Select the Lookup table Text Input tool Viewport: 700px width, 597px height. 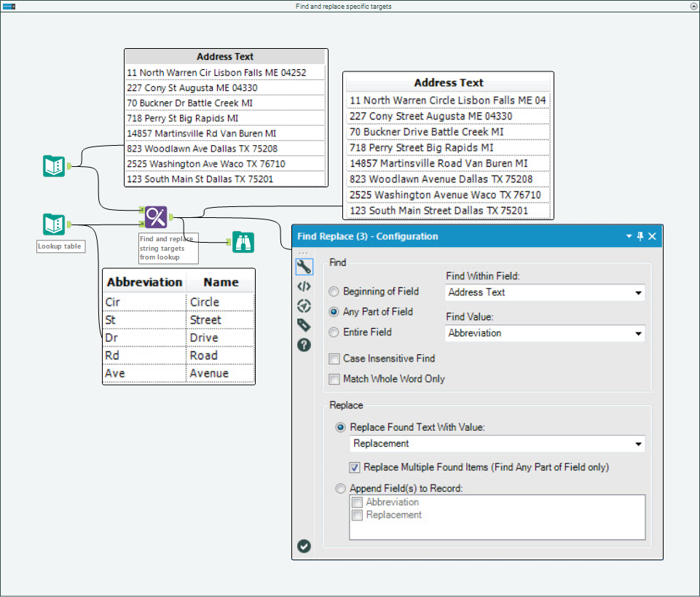point(54,225)
